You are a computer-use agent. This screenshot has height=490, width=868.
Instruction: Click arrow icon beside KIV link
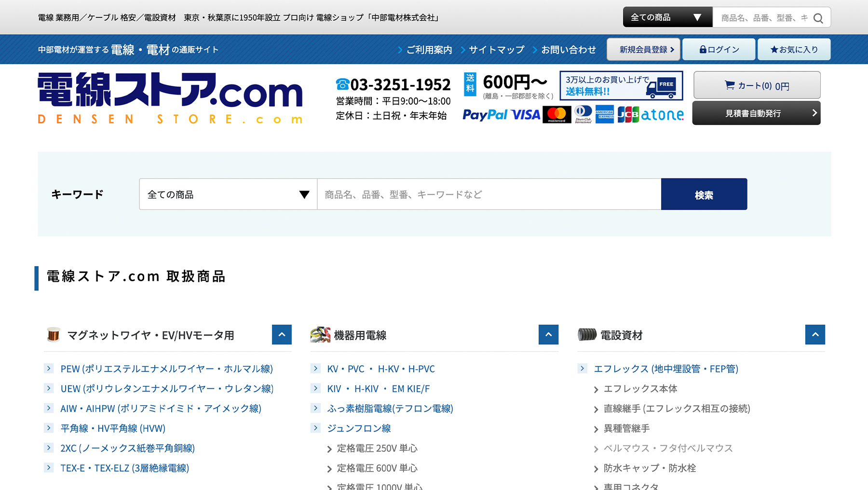[x=315, y=388]
